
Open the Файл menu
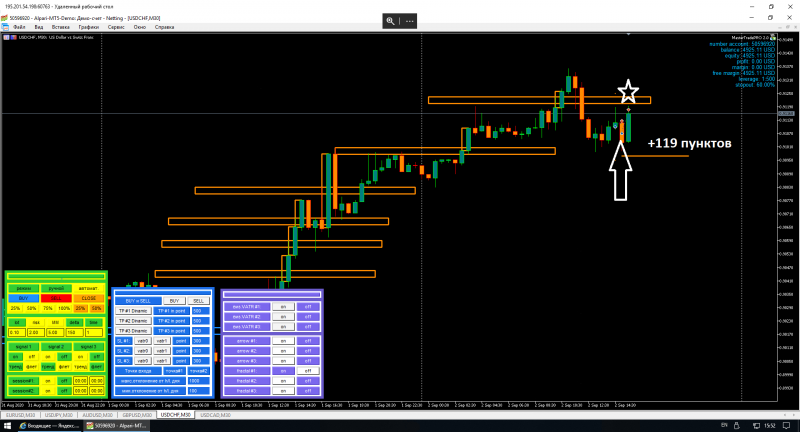tap(19, 27)
